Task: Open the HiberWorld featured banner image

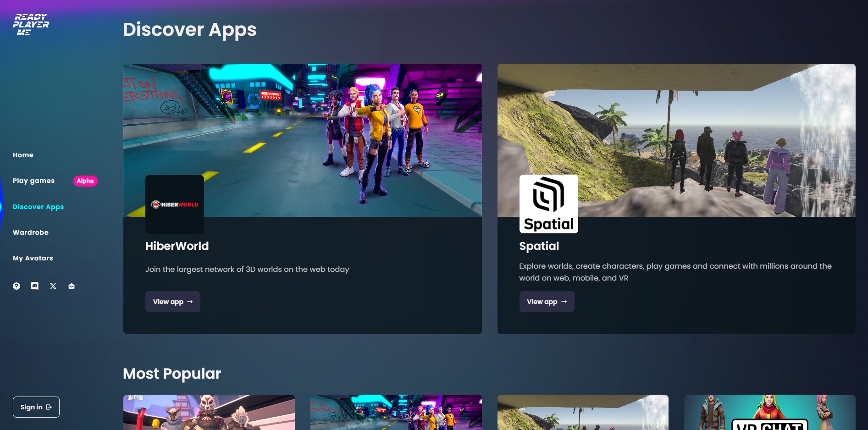Action: tap(303, 140)
